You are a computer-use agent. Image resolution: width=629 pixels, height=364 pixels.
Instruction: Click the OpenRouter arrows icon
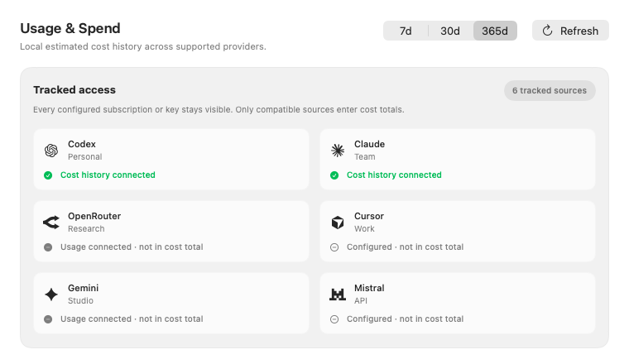[x=51, y=222]
